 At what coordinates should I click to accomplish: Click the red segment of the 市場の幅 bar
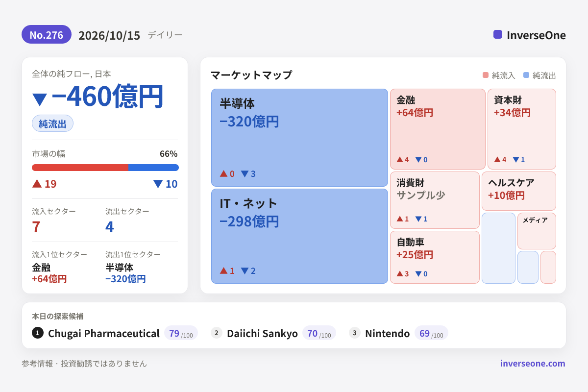(80, 168)
